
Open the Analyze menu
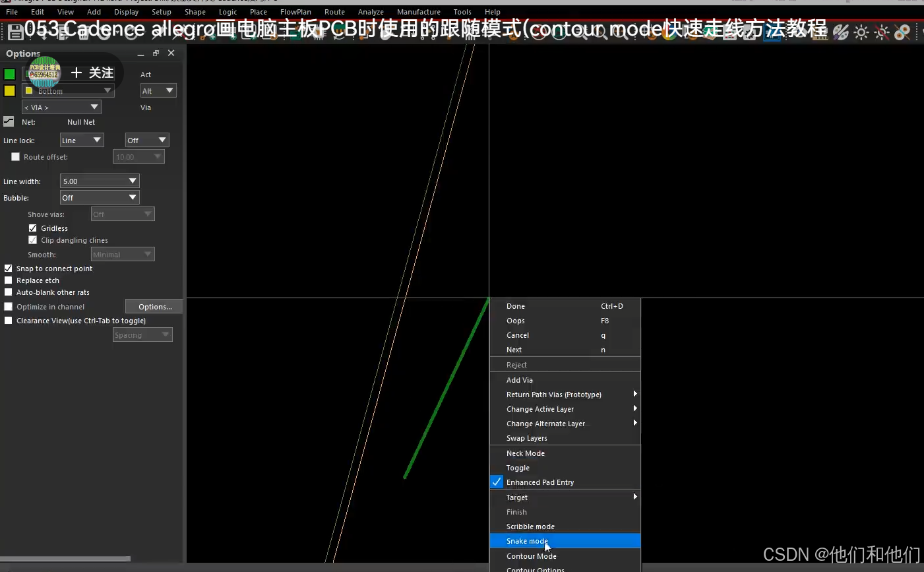371,12
